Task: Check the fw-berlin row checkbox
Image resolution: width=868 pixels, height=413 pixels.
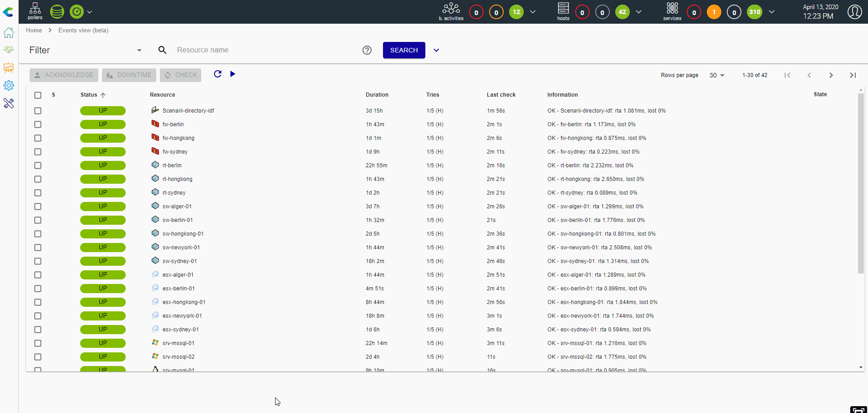Action: coord(38,124)
